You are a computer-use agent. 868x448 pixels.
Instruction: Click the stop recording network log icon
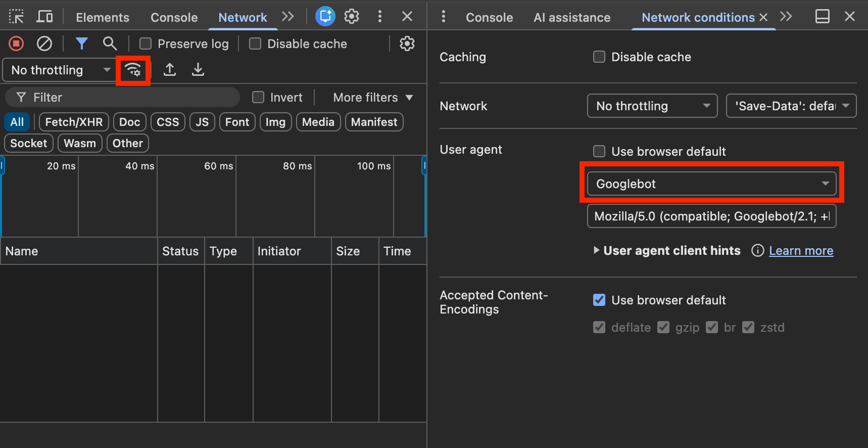pos(16,44)
